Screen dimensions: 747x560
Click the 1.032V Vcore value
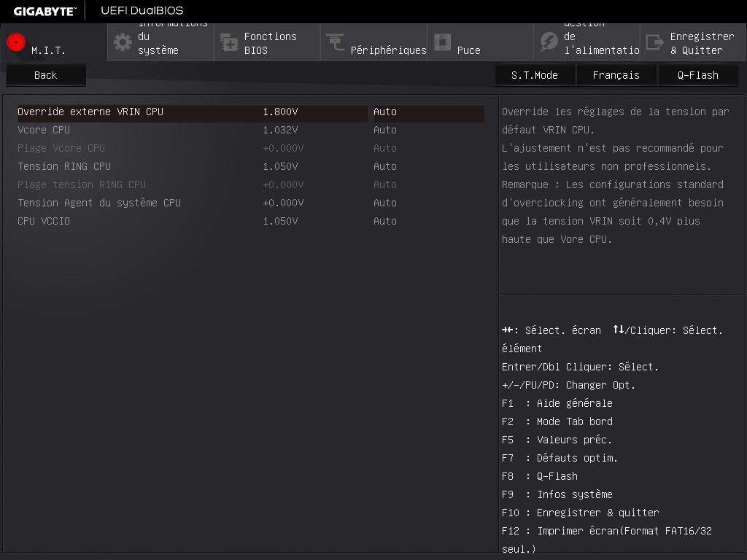pyautogui.click(x=281, y=130)
